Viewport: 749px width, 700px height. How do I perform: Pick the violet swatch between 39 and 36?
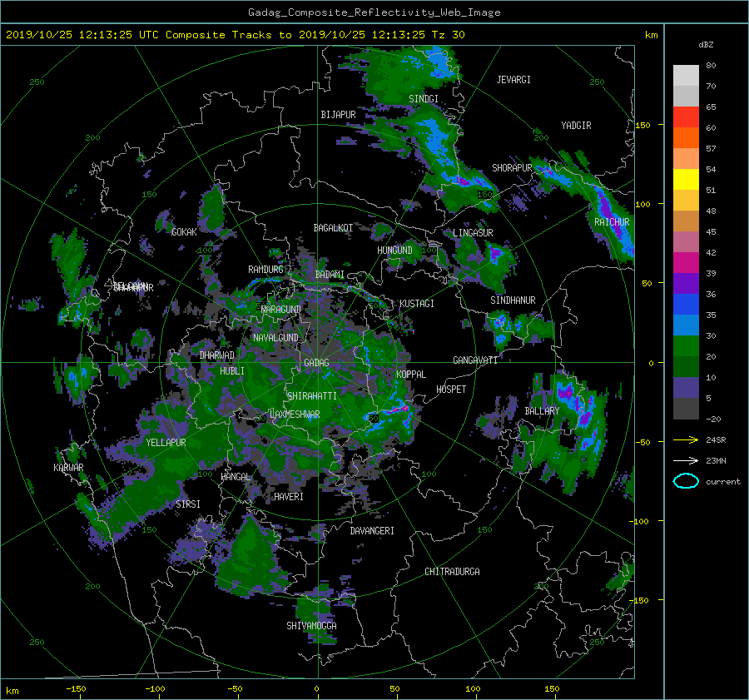(x=686, y=283)
